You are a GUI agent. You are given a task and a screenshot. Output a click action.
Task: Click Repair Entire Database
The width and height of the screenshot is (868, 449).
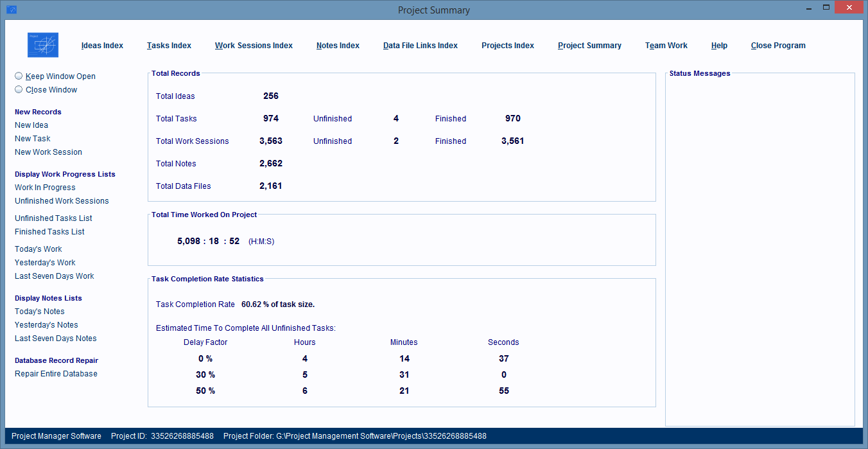[x=56, y=374]
